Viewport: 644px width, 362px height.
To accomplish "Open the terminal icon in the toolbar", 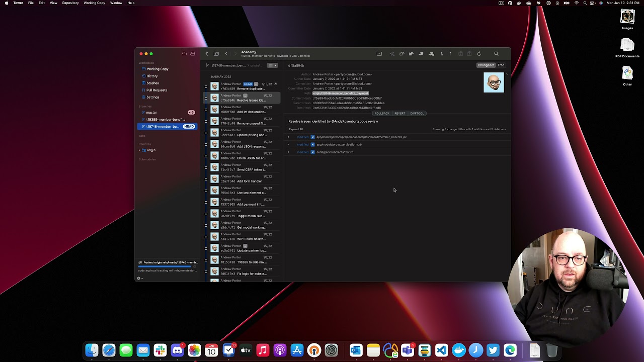I will (x=379, y=54).
